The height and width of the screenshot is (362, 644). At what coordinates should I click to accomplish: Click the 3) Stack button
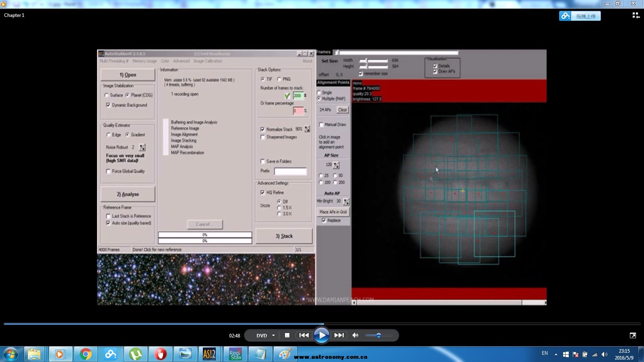284,236
